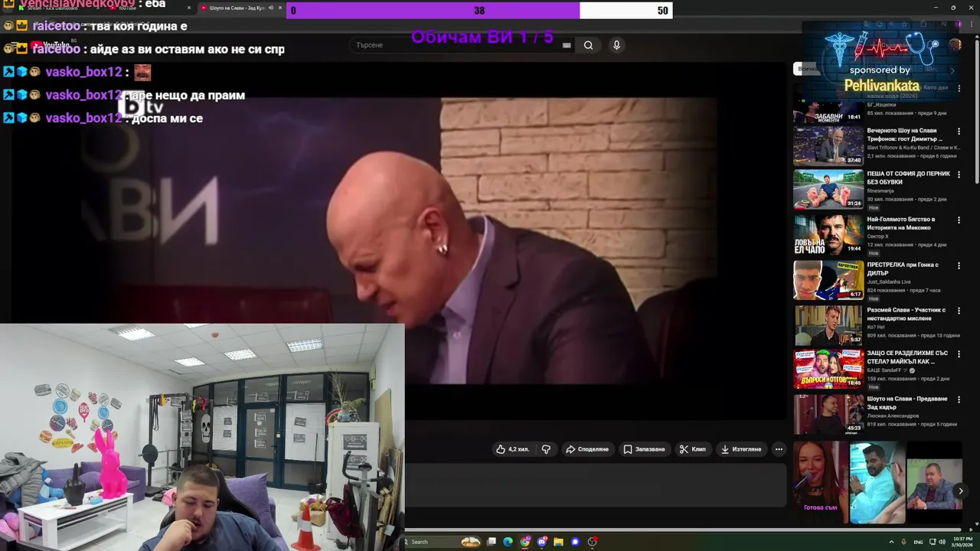Open File Explorer from the taskbar
The height and width of the screenshot is (551, 980).
tap(558, 542)
